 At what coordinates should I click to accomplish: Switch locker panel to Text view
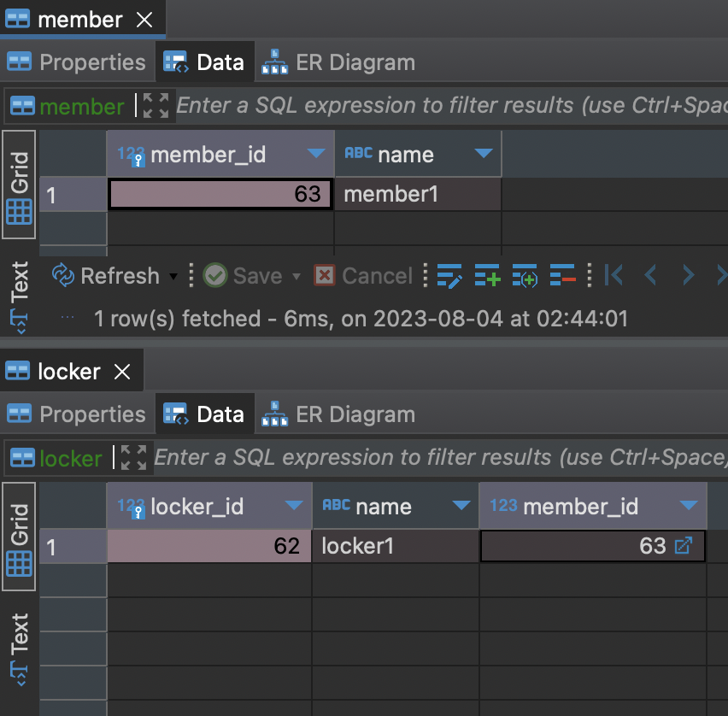19,649
